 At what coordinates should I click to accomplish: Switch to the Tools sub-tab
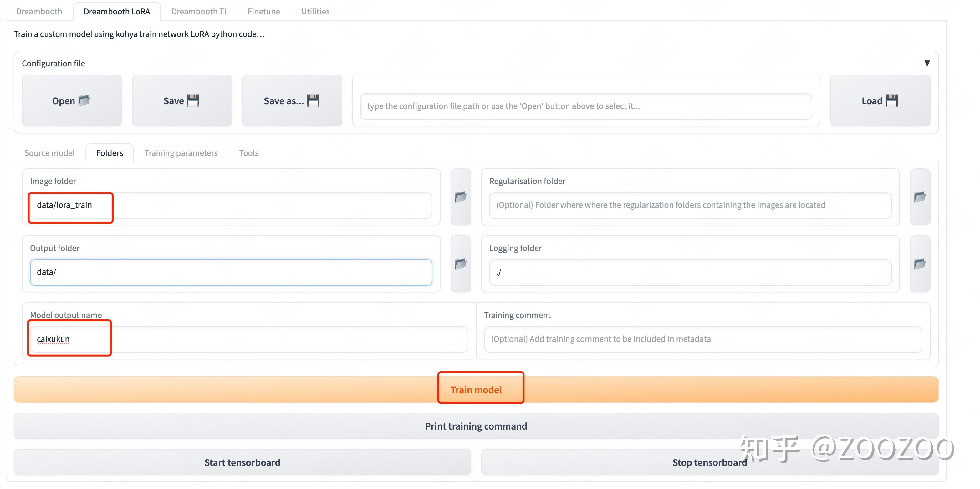point(249,153)
